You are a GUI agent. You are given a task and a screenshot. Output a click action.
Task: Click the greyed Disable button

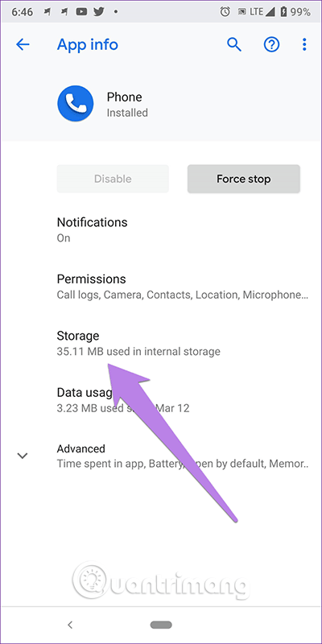(113, 179)
